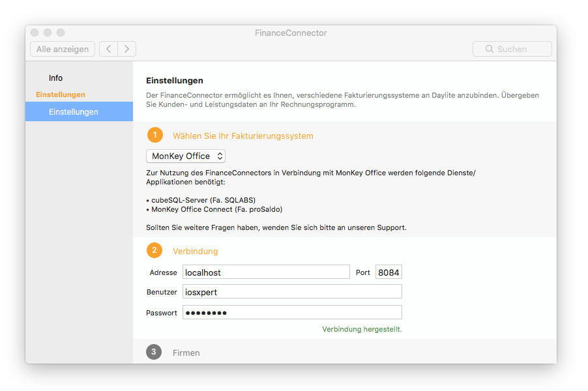Click 'MonKey Office Connect (Fa. proSaldo)' line
The image size is (588, 391).
pyautogui.click(x=214, y=209)
